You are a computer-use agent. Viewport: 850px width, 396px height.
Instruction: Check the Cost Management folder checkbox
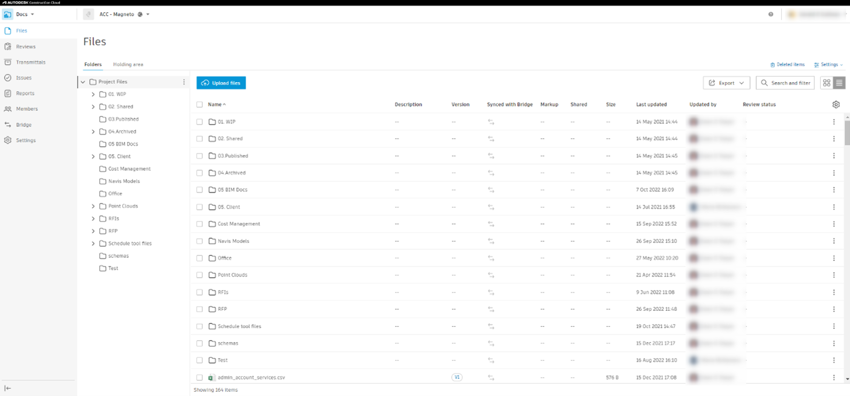pyautogui.click(x=199, y=224)
